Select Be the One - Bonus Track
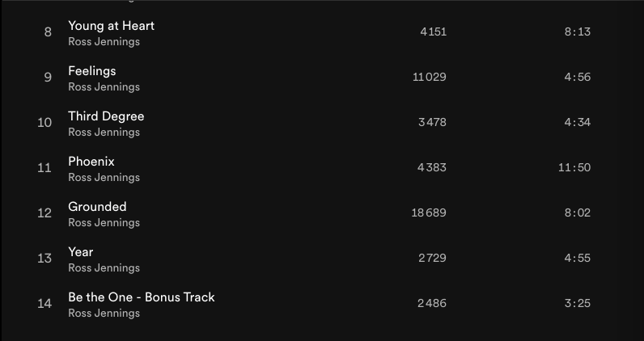Viewport: 644px width, 341px height. click(x=141, y=297)
